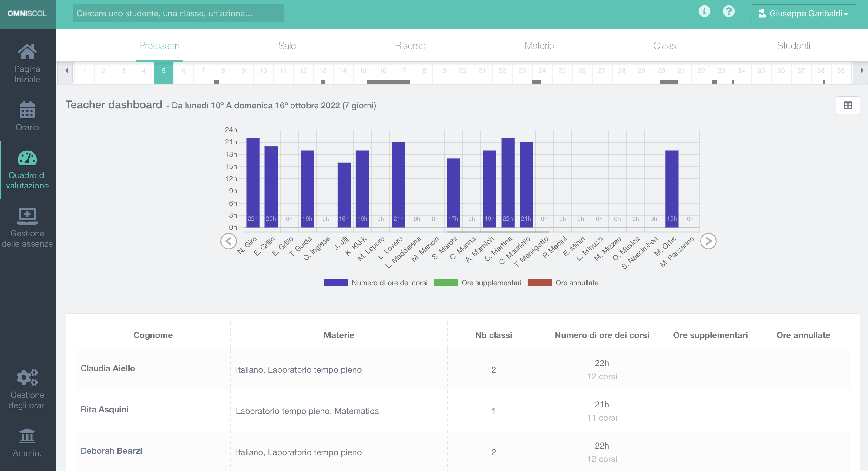Show previous teachers in chart

(228, 241)
